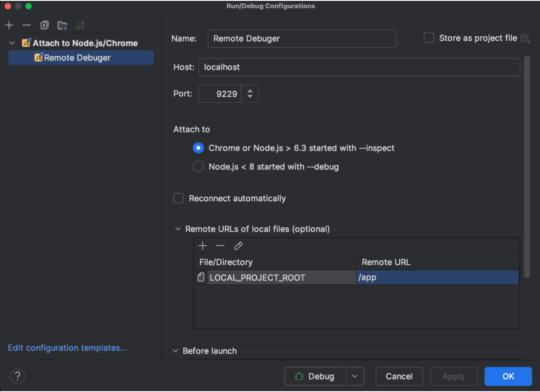Enable Reconnect automatically checkbox
540x392 pixels.
point(179,198)
